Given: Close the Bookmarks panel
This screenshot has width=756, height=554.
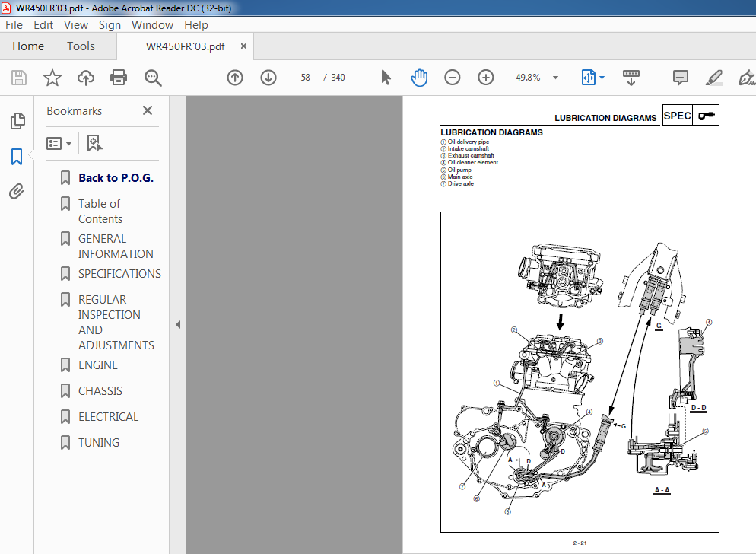Looking at the screenshot, I should [148, 110].
